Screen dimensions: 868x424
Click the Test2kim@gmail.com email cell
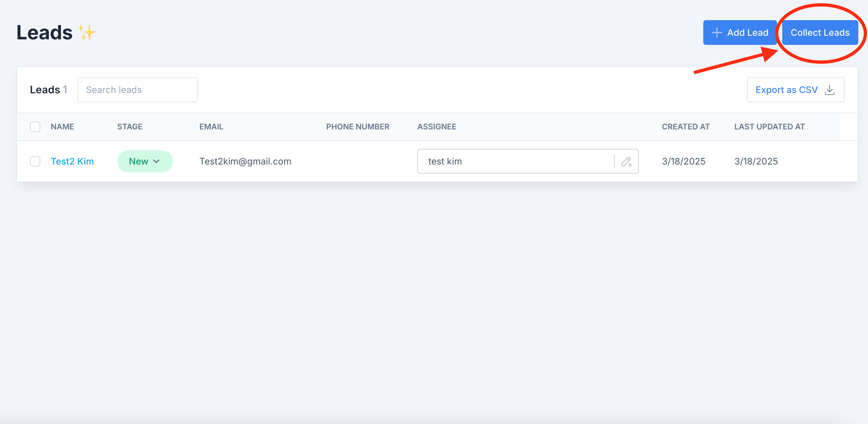click(245, 161)
